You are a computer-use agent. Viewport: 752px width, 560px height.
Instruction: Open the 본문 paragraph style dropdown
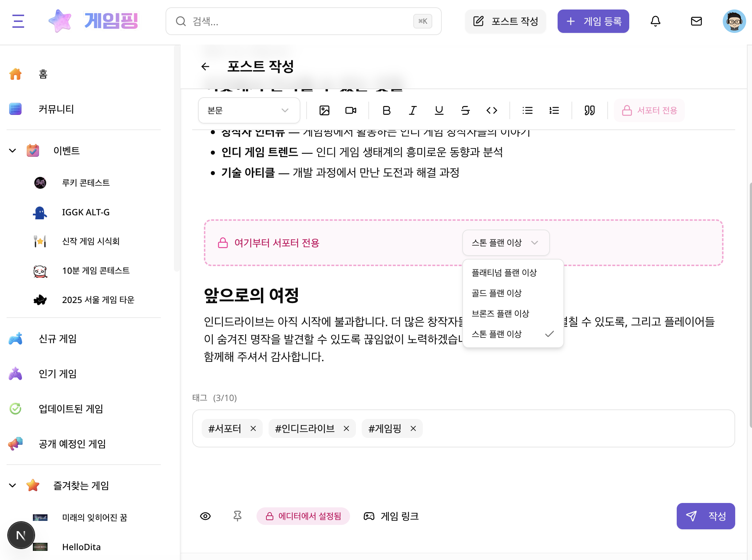(249, 110)
